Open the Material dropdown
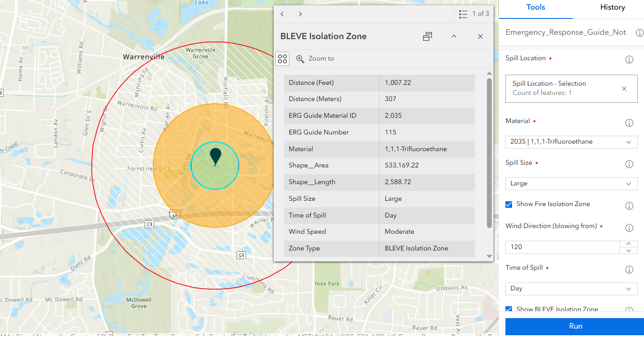 [571, 142]
